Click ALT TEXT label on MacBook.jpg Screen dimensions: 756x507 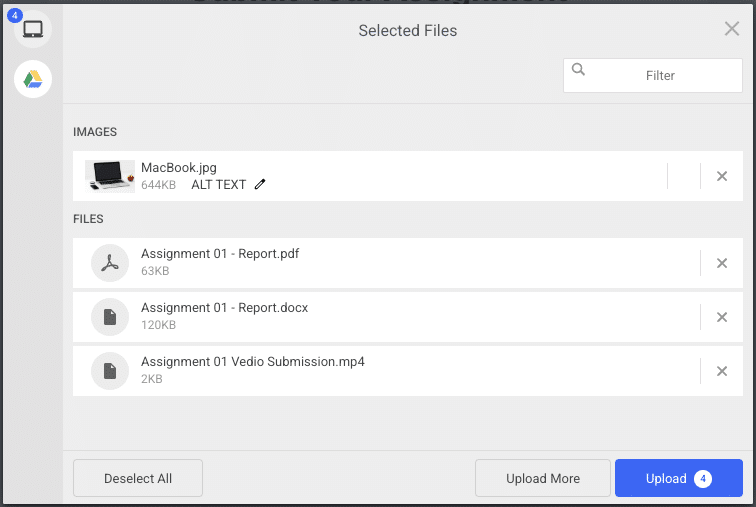(x=218, y=185)
